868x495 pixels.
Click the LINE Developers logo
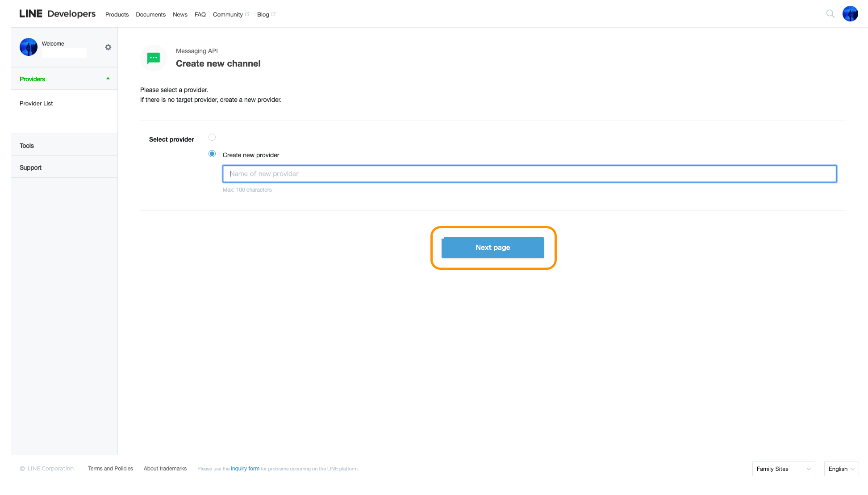tap(57, 14)
